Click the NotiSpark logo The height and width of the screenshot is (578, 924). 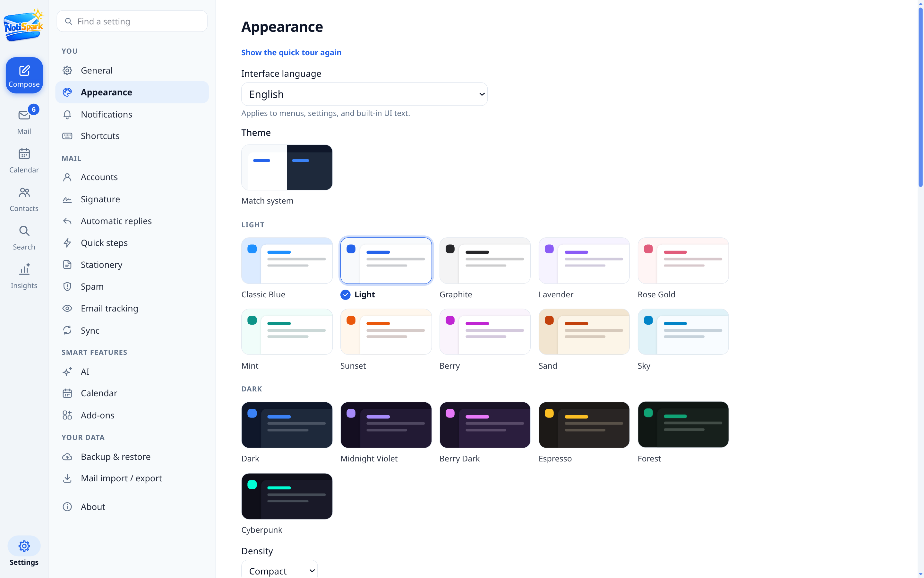tap(24, 25)
